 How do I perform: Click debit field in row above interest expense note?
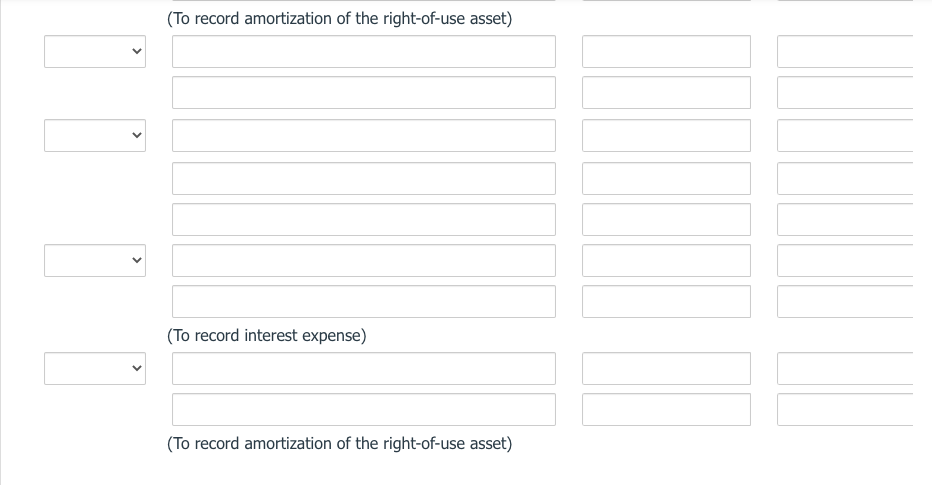point(666,301)
